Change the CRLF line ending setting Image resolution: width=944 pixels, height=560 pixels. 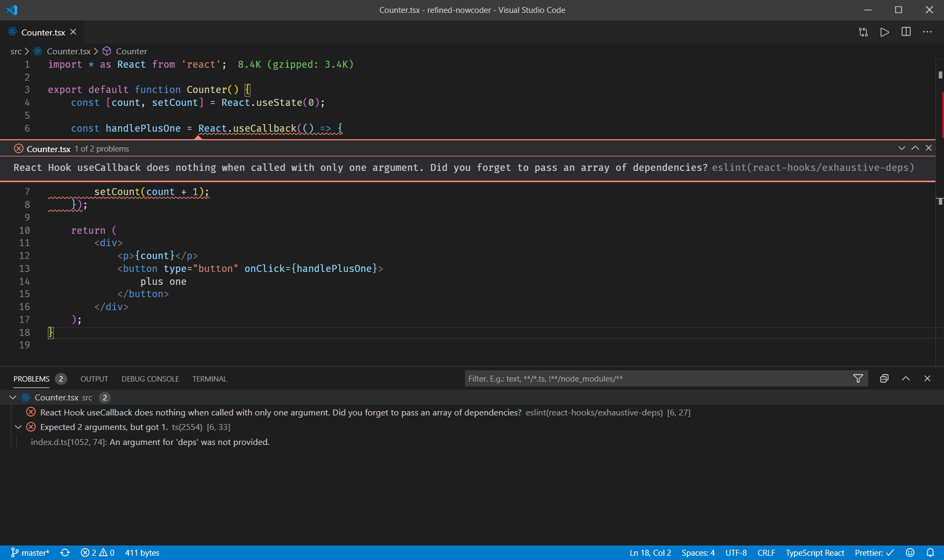click(x=766, y=552)
